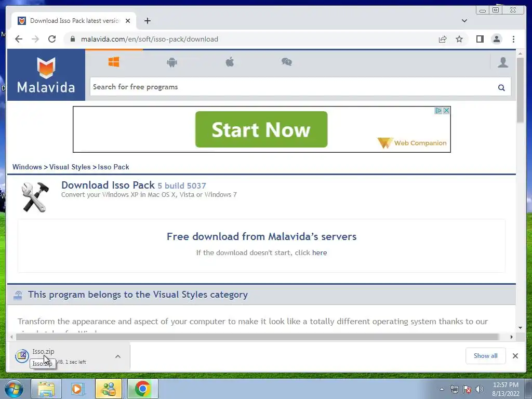
Task: Click the site padlock icon
Action: (x=72, y=39)
